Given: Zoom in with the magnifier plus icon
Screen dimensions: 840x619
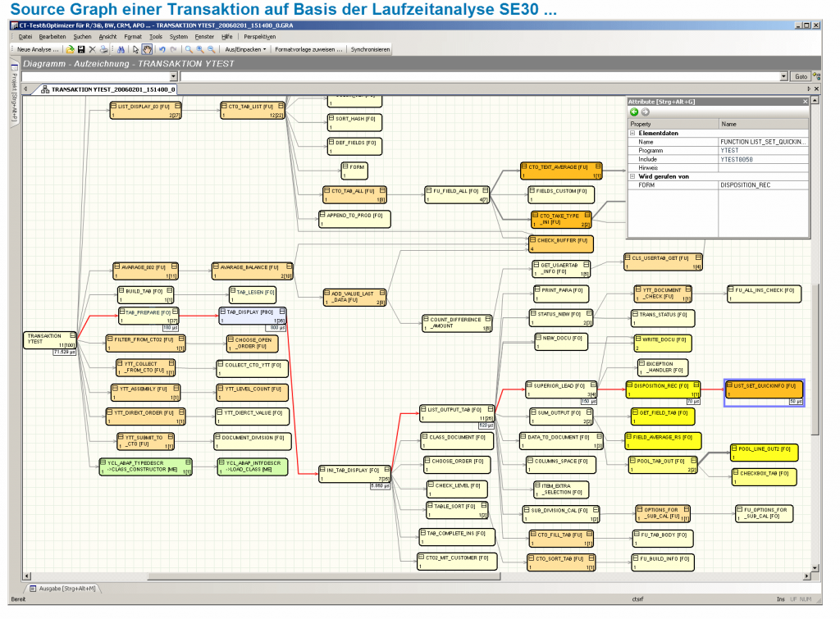Looking at the screenshot, I should pyautogui.click(x=199, y=48).
